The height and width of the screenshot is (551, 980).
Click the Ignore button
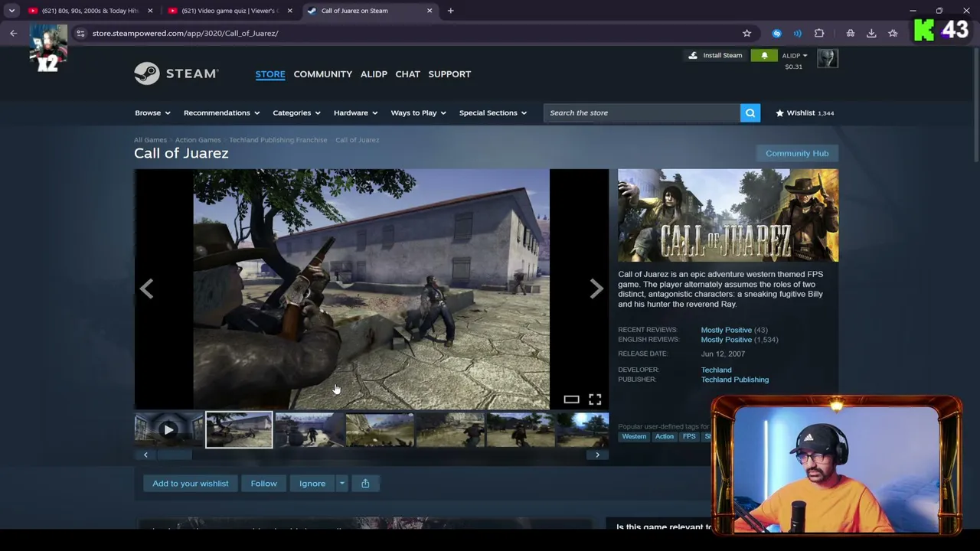click(312, 483)
